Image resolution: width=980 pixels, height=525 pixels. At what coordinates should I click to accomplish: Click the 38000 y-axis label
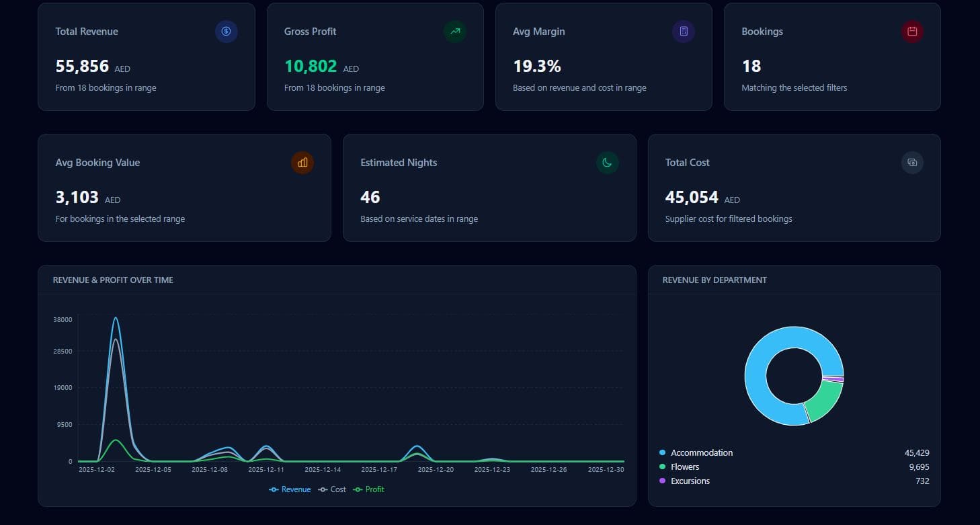point(63,320)
